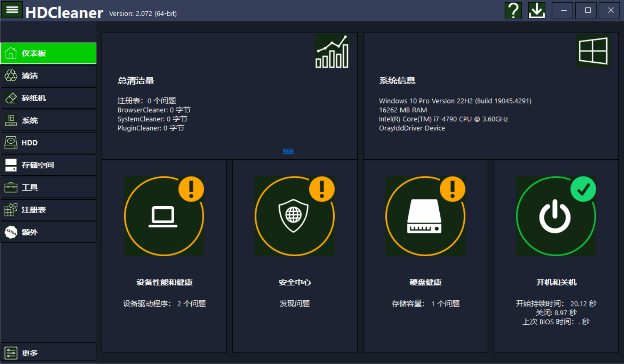This screenshot has width=624, height=364.
Task: Click 开始持续时间: 20.12 秒 text
Action: click(x=556, y=303)
